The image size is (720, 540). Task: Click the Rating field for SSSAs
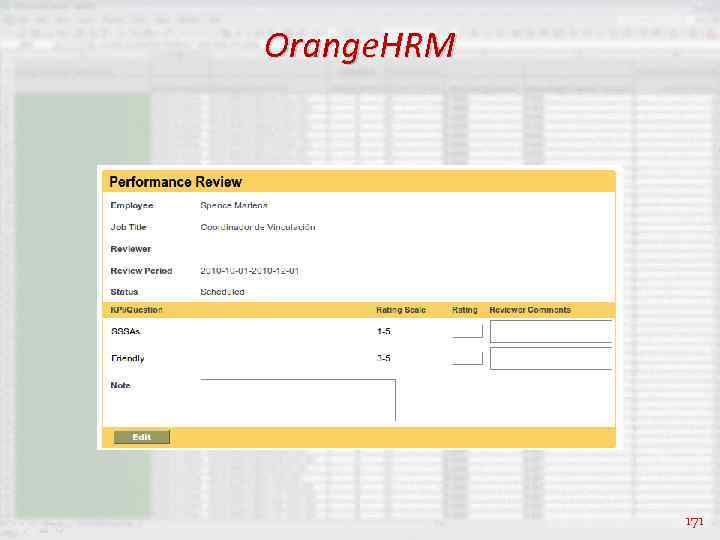[467, 331]
